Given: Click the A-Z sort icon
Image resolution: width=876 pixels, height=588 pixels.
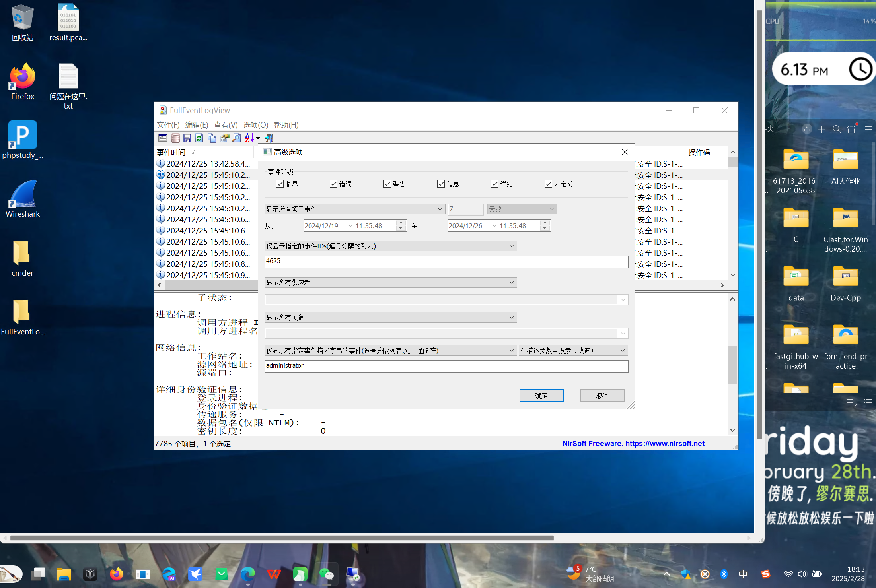Looking at the screenshot, I should [x=249, y=138].
